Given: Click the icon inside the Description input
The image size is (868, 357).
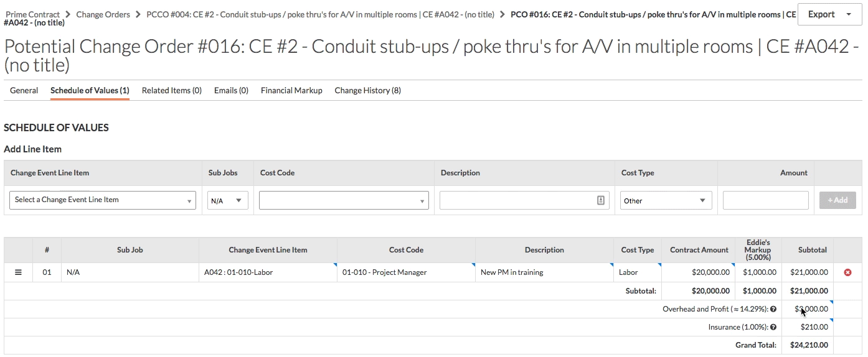Looking at the screenshot, I should (x=601, y=200).
